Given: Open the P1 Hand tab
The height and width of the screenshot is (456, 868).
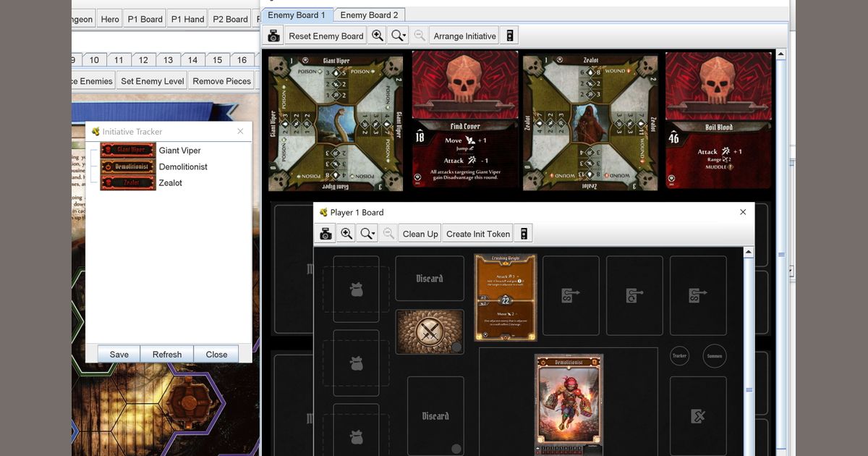Looking at the screenshot, I should point(187,19).
